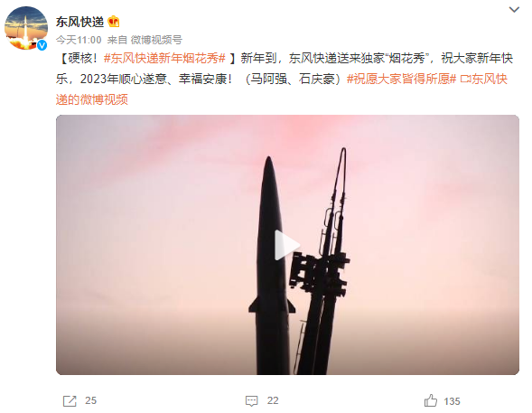Open hashtag #东风快递新年烟花秀#
This screenshot has height=413, width=532.
164,59
